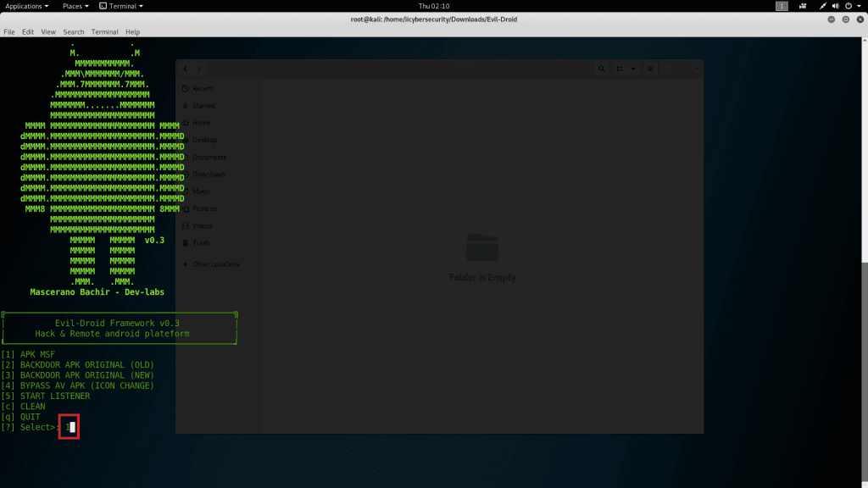This screenshot has height=488, width=868.
Task: Click the Thu 02:10 clock
Action: click(433, 6)
